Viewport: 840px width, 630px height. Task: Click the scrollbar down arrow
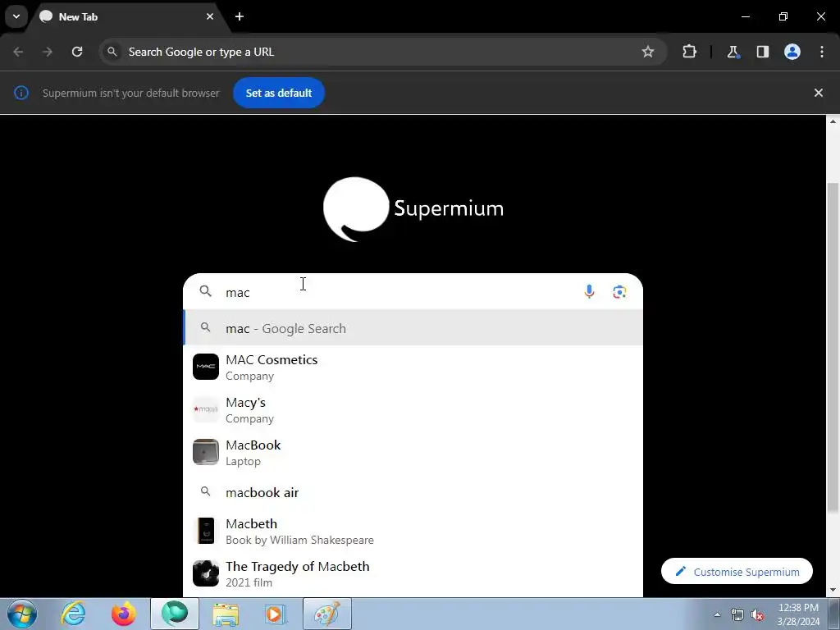click(x=833, y=591)
